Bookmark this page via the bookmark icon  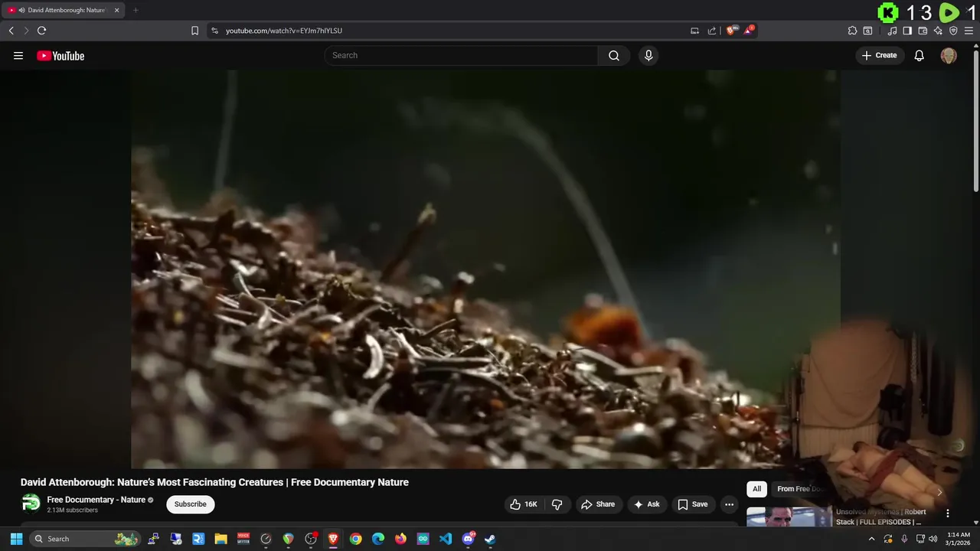tap(194, 31)
